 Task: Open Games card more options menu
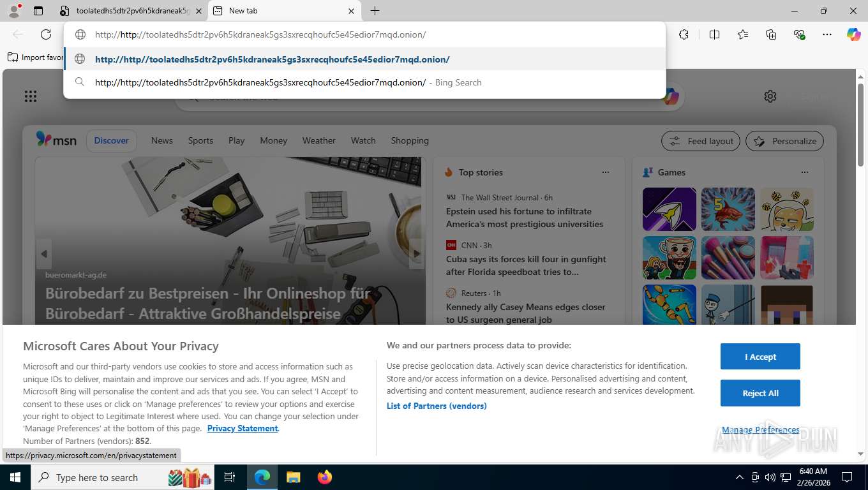tap(805, 172)
